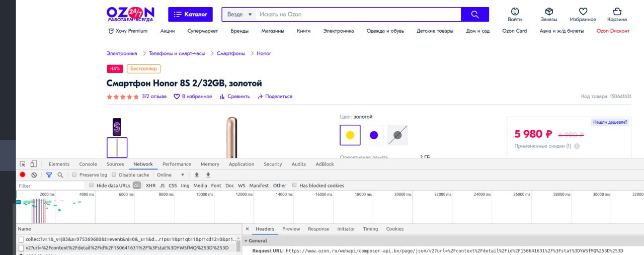Activate the DevTools inspect element picker
Screen dimensions: 644x255
click(x=23, y=164)
